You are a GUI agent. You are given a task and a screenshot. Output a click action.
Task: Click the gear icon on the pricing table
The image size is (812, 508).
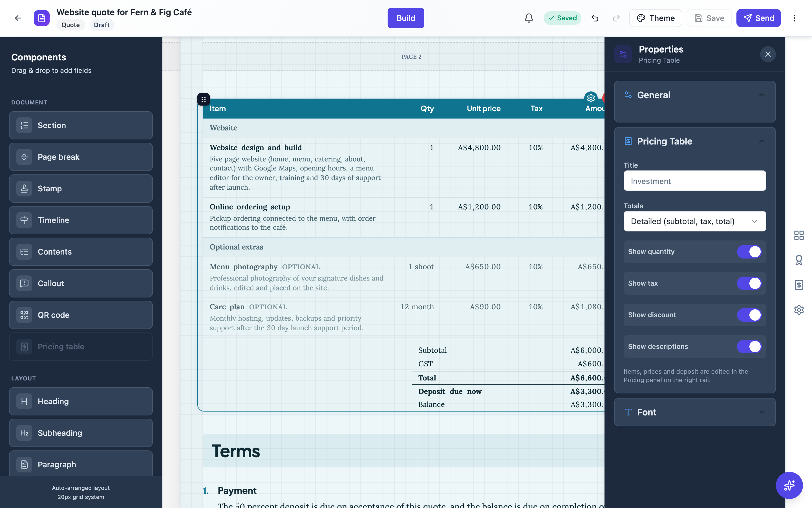click(591, 98)
